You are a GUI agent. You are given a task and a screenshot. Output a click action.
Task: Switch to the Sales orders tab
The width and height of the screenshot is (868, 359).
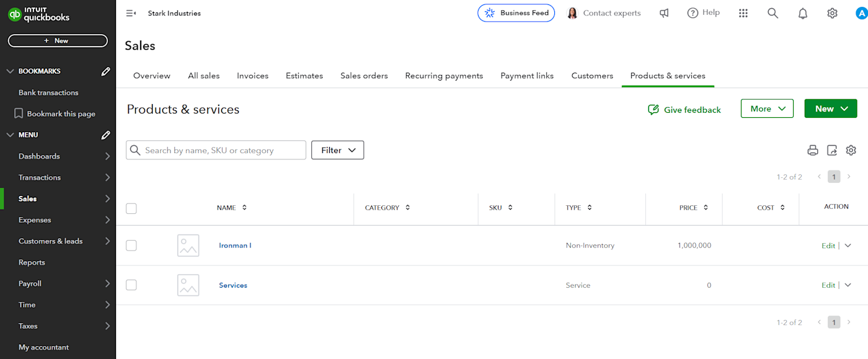click(x=364, y=76)
